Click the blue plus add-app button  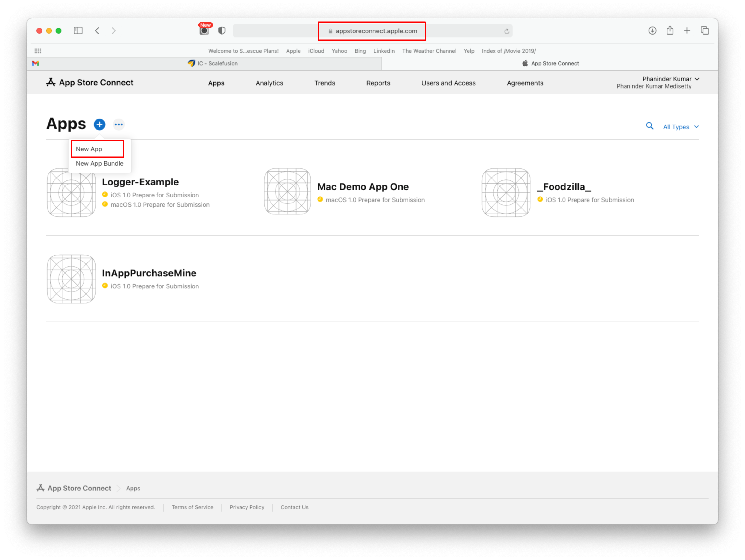point(99,125)
